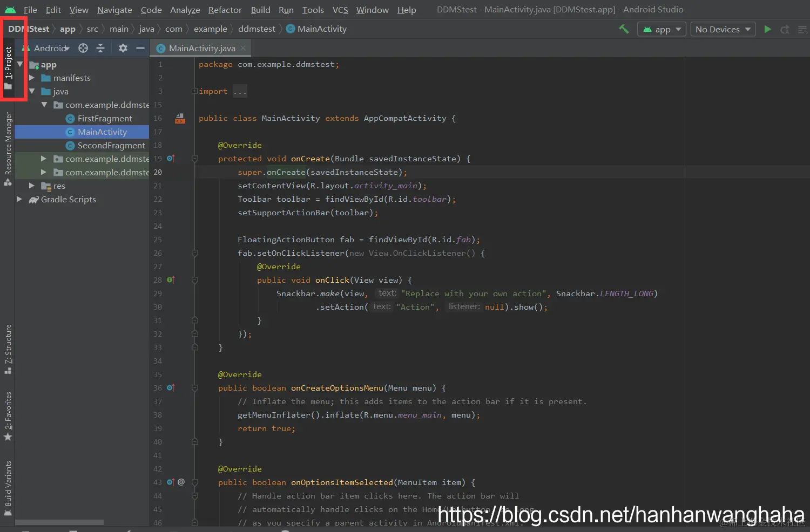The height and width of the screenshot is (532, 810).
Task: Click override gutter icon on line 36
Action: tap(171, 388)
